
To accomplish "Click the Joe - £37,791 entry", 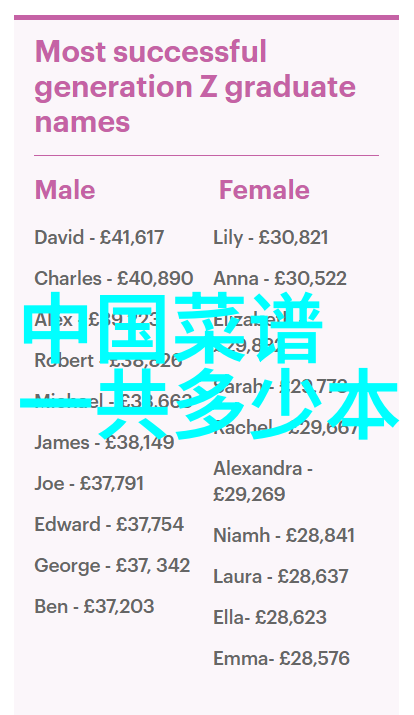I will click(x=89, y=483).
